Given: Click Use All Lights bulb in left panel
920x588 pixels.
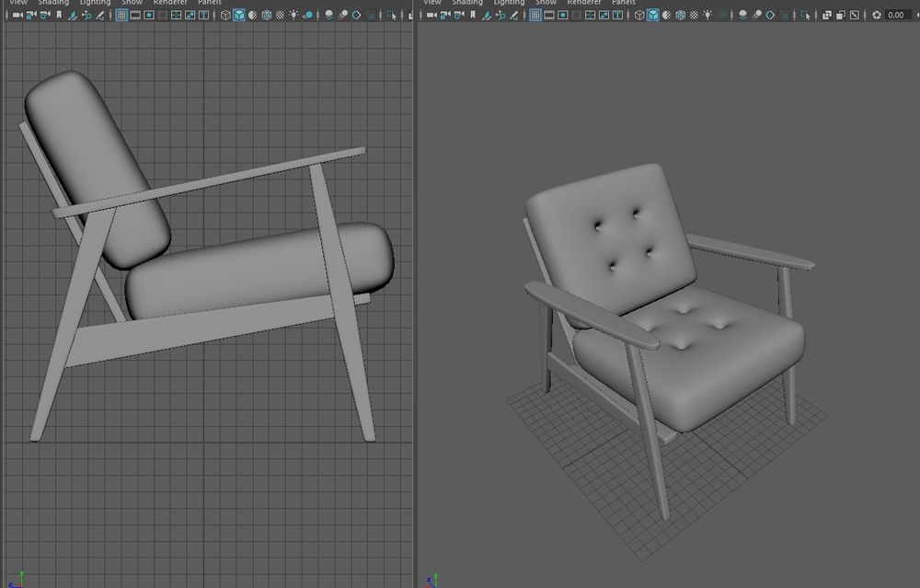Looking at the screenshot, I should point(293,16).
